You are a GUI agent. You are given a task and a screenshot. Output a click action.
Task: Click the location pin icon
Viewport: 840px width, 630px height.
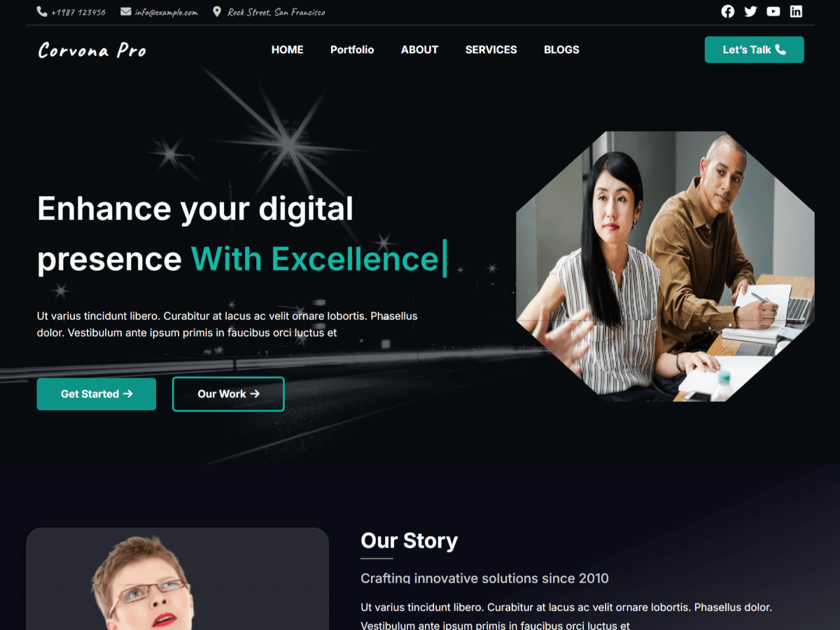pyautogui.click(x=217, y=12)
